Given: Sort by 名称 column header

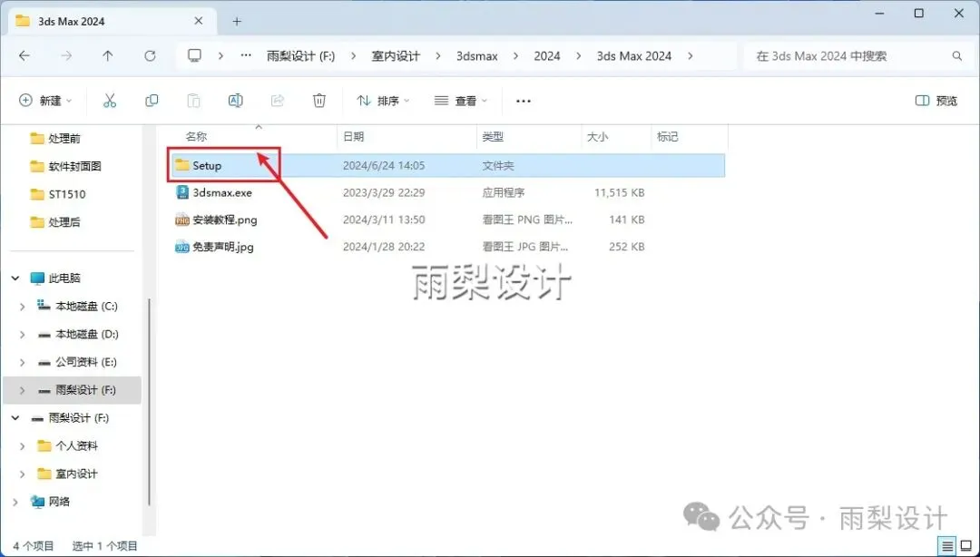Looking at the screenshot, I should [x=196, y=136].
